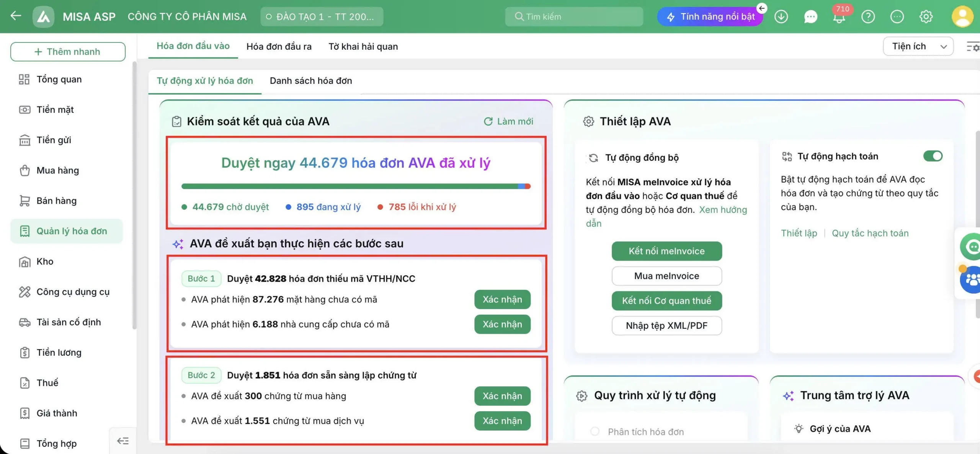Open the download icon in header
The image size is (980, 454).
781,16
